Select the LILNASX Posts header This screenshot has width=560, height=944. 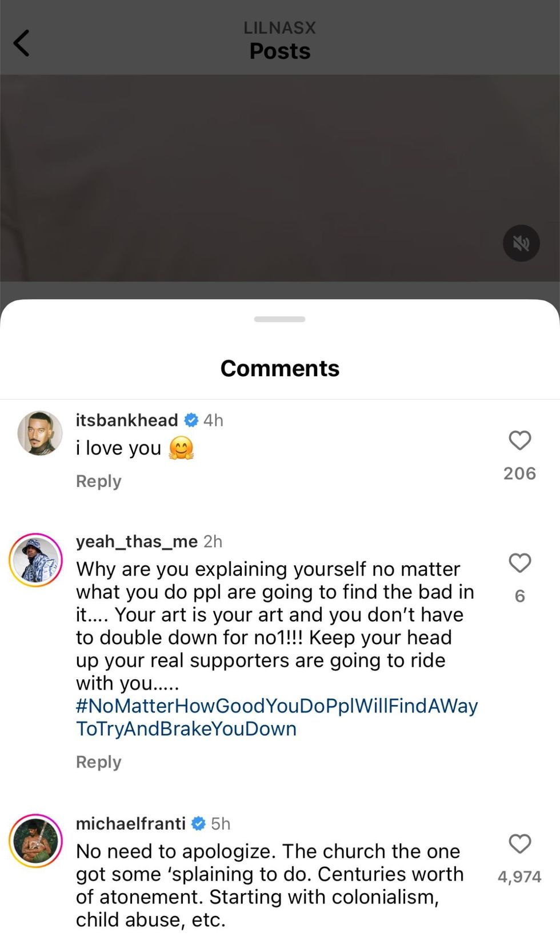(x=279, y=39)
